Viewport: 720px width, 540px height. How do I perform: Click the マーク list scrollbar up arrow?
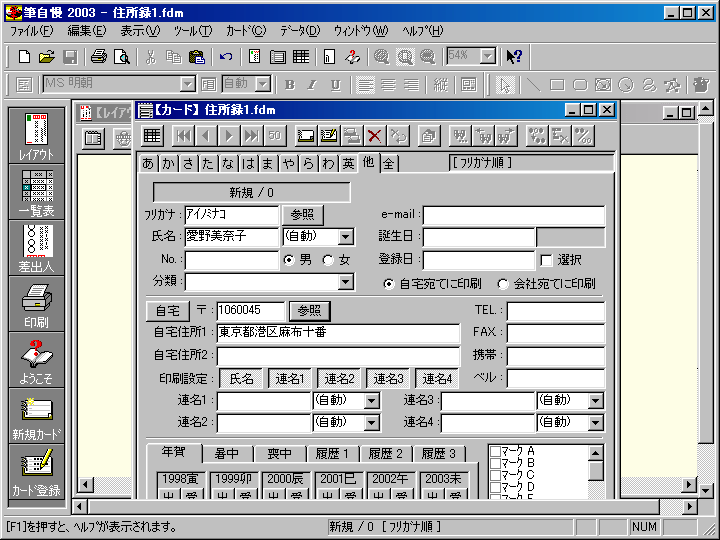pos(596,453)
